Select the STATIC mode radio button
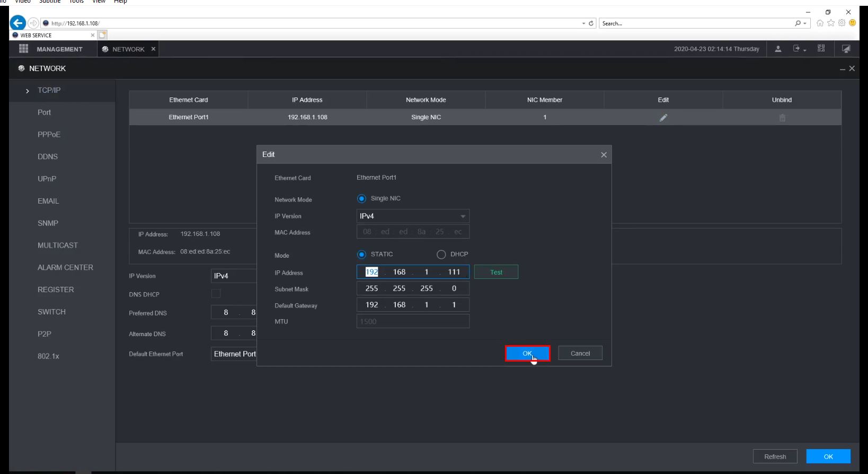Viewport: 868px width, 474px height. click(362, 254)
